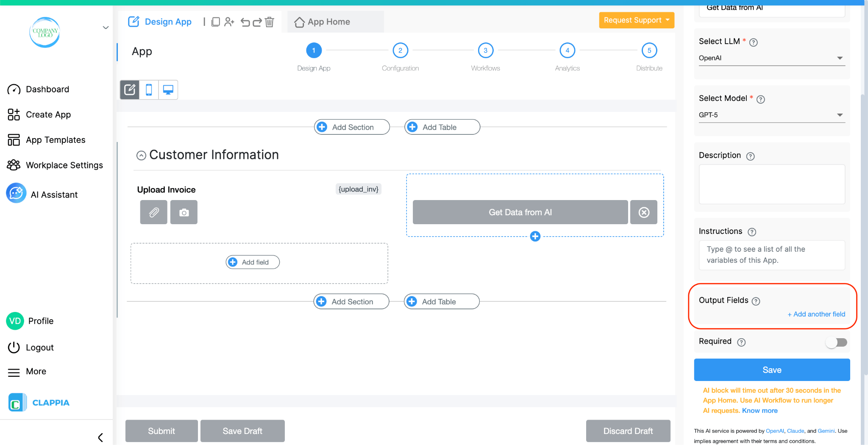Expand the workplace chevron near logo
This screenshot has width=868, height=445.
click(x=106, y=28)
